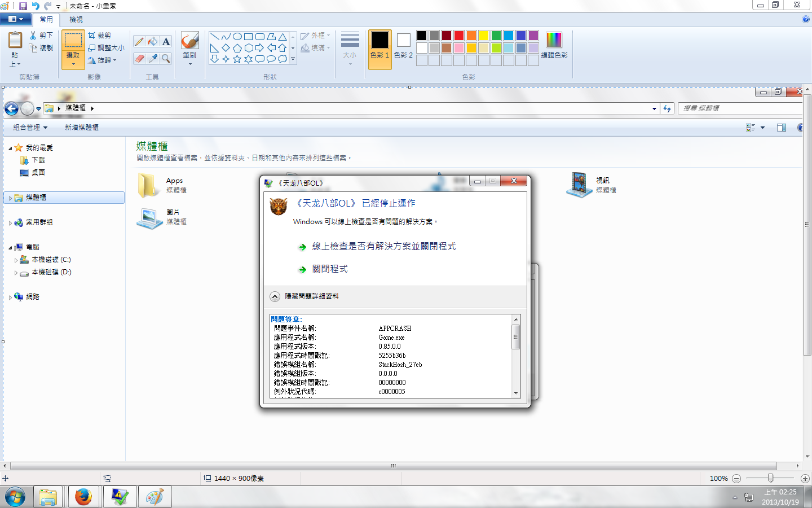The height and width of the screenshot is (508, 812).
Task: Choose the Triangle shape
Action: (x=282, y=37)
